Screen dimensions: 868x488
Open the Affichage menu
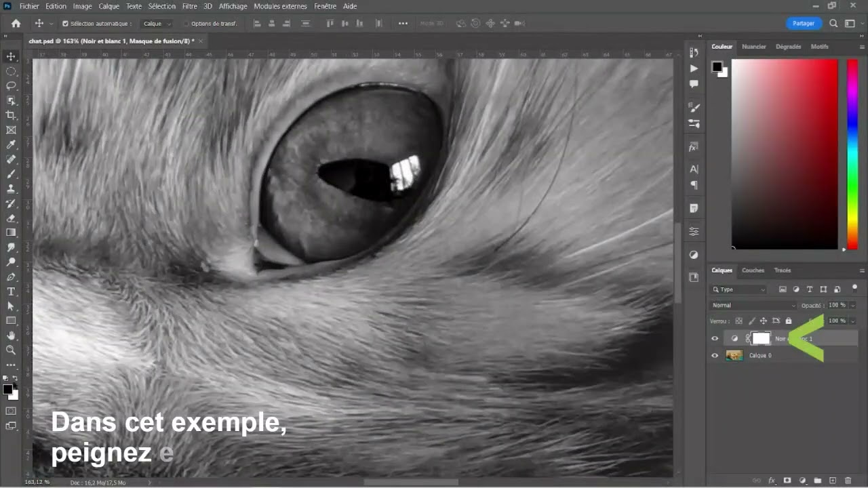[x=233, y=6]
